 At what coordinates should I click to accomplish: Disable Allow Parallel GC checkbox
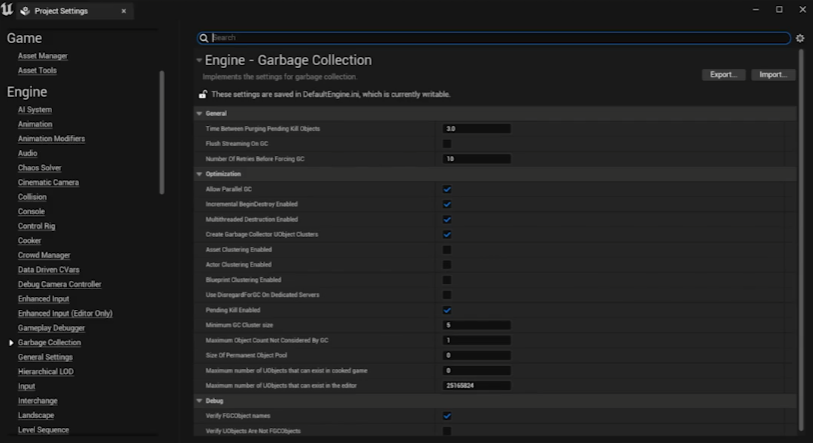447,189
